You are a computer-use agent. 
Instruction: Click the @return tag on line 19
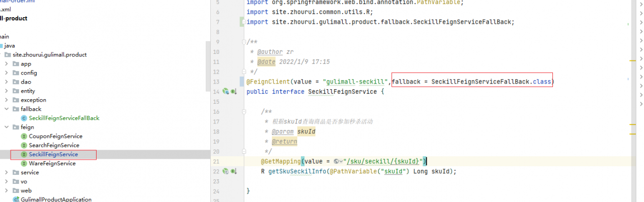[x=284, y=142]
